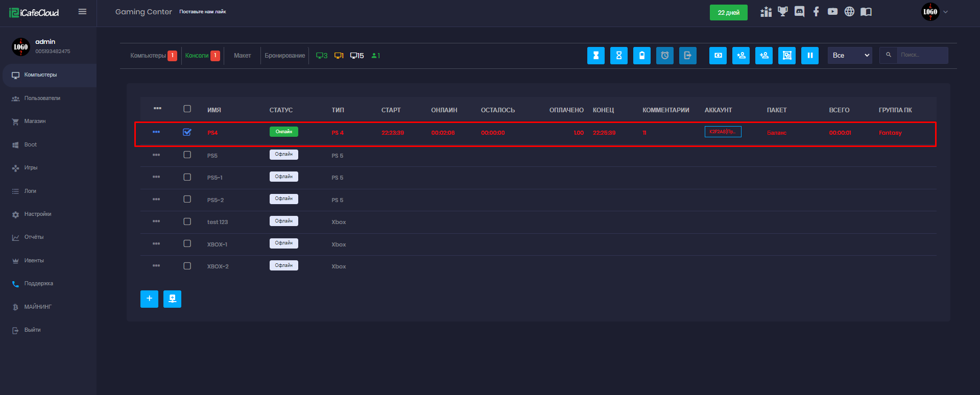Click the outlined hourglass toolbar icon
The width and height of the screenshot is (980, 395).
coord(618,55)
